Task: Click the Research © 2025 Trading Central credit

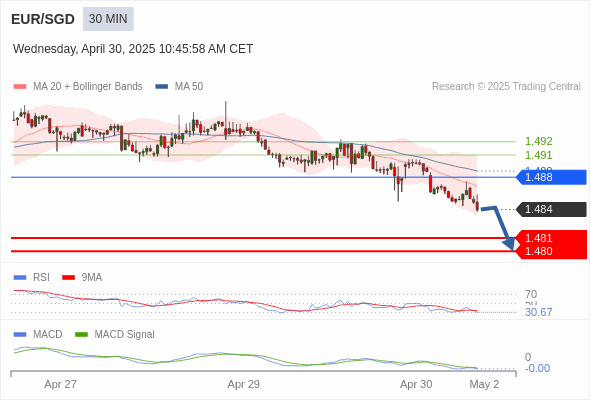Action: click(506, 87)
